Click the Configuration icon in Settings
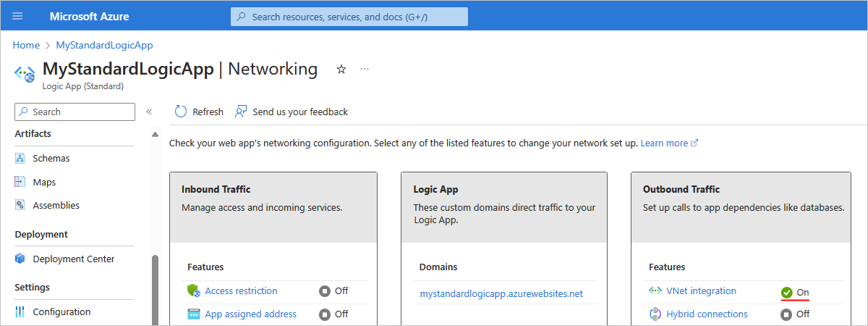 (x=20, y=312)
